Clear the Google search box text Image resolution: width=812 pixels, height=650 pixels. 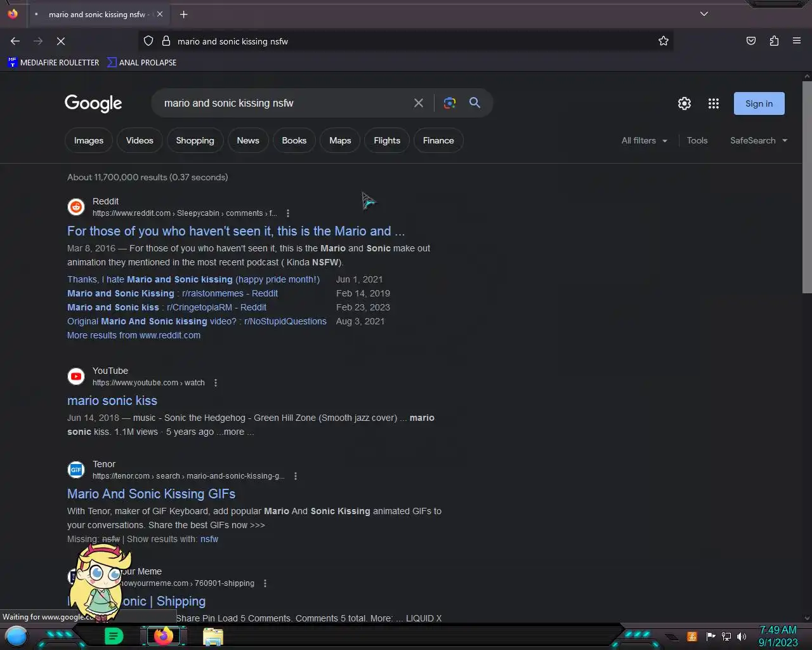(x=419, y=103)
